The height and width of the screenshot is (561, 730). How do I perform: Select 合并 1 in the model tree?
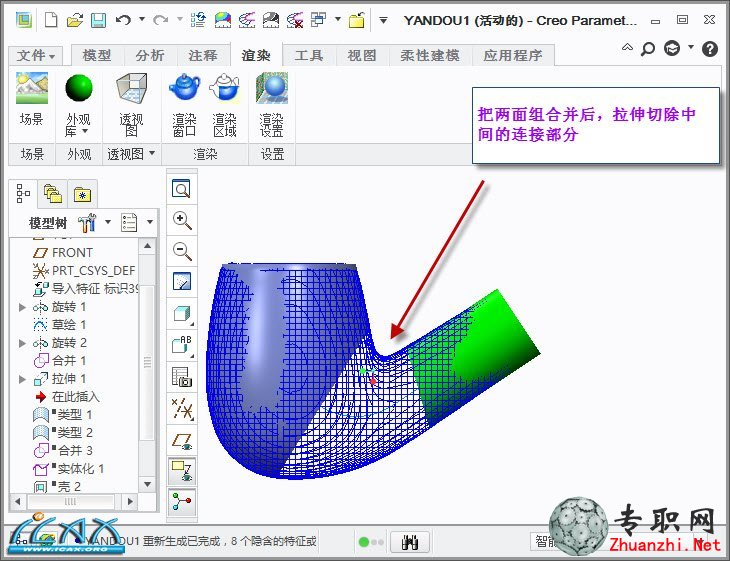pyautogui.click(x=60, y=361)
